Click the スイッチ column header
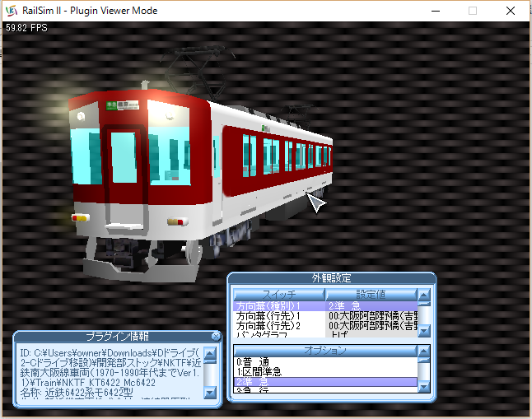Viewport: 532px width, 419px height. [279, 294]
